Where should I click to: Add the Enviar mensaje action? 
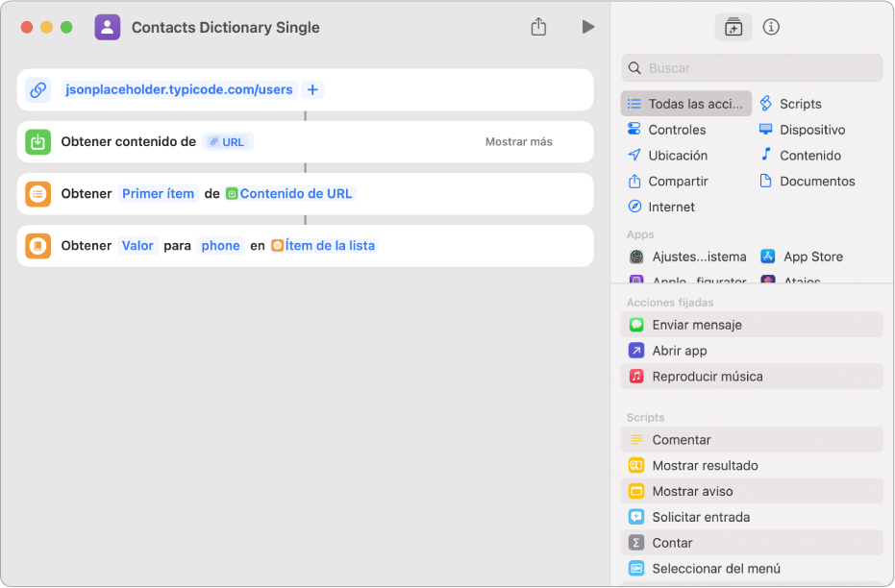752,325
